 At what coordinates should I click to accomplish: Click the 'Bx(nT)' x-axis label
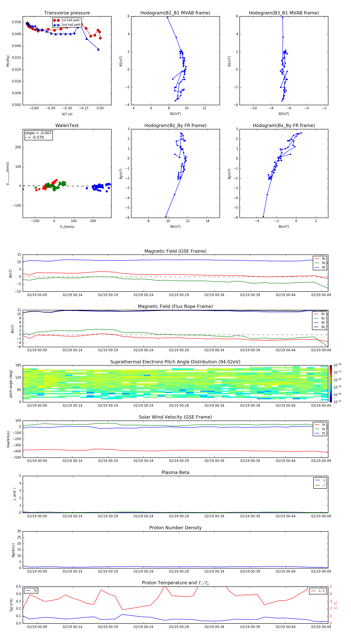pyautogui.click(x=284, y=227)
